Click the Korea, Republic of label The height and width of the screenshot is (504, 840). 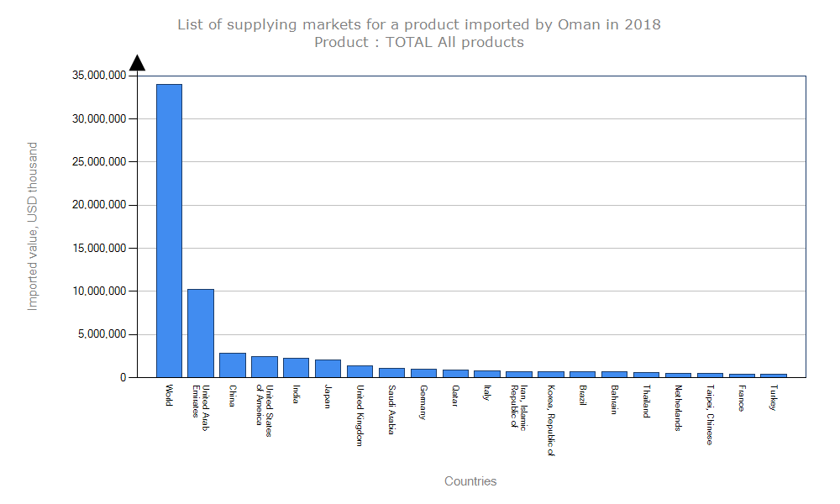pos(551,421)
